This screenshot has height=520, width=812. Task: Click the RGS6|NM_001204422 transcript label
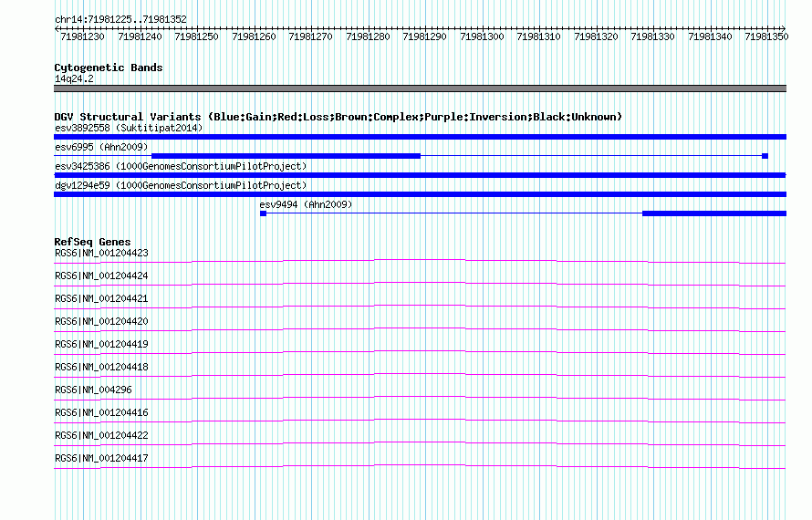(x=101, y=435)
